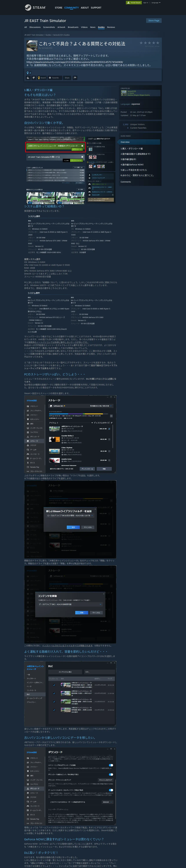The width and height of the screenshot is (186, 868).
Task: Give an Award to this guide
Action: tap(42, 78)
